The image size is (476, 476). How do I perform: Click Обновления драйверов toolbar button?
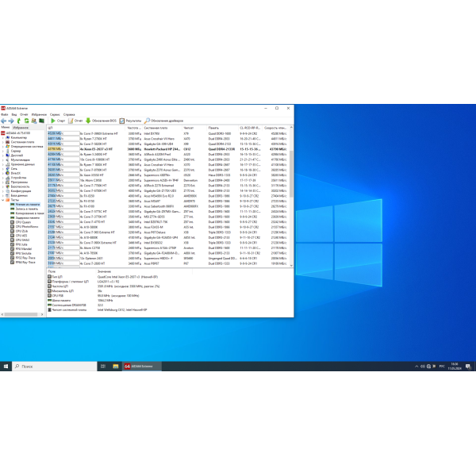tap(164, 121)
